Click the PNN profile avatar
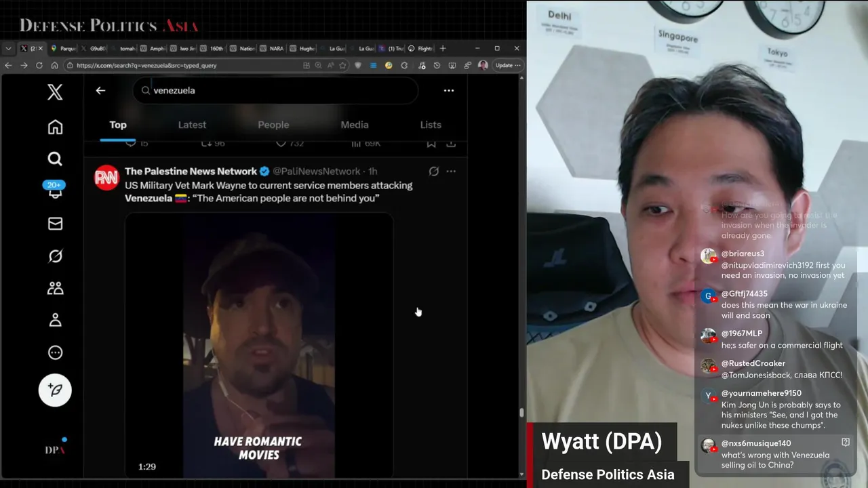The image size is (868, 488). click(x=106, y=178)
